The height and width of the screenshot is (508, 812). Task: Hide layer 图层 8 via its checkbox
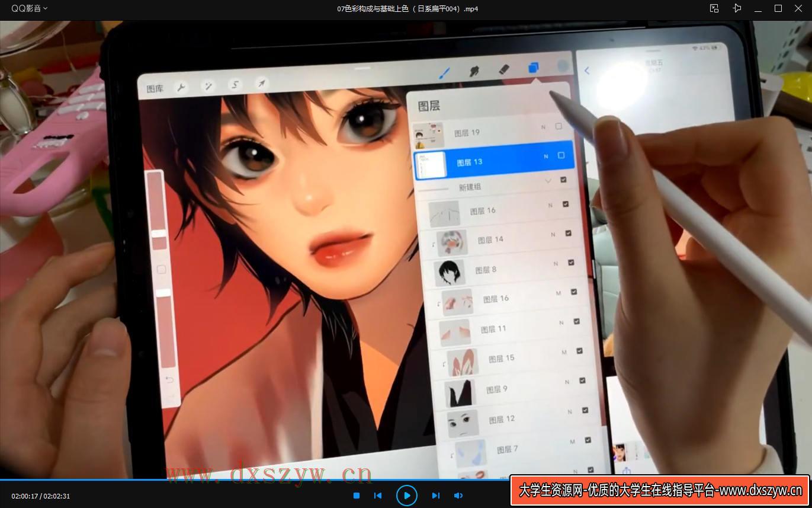(571, 263)
